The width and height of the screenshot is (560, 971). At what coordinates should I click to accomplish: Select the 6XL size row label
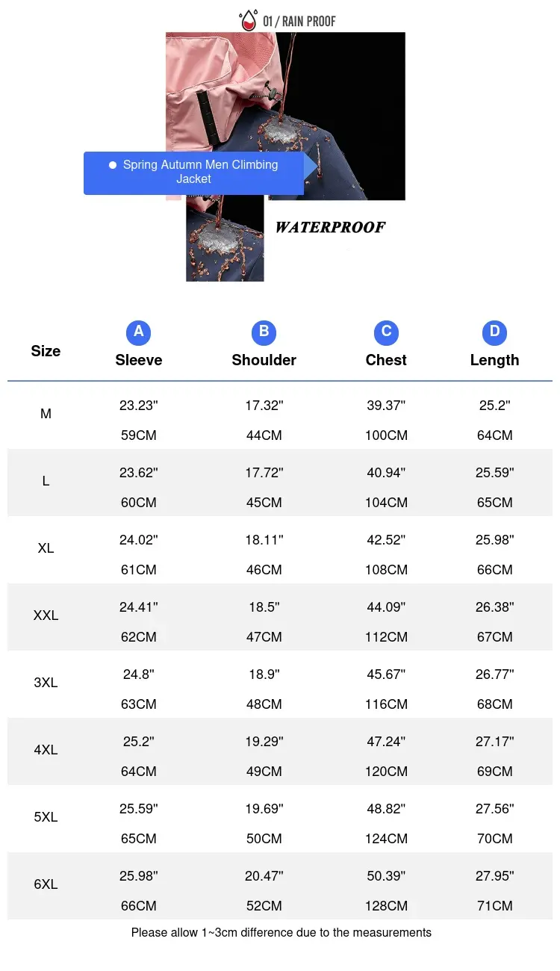pos(46,884)
